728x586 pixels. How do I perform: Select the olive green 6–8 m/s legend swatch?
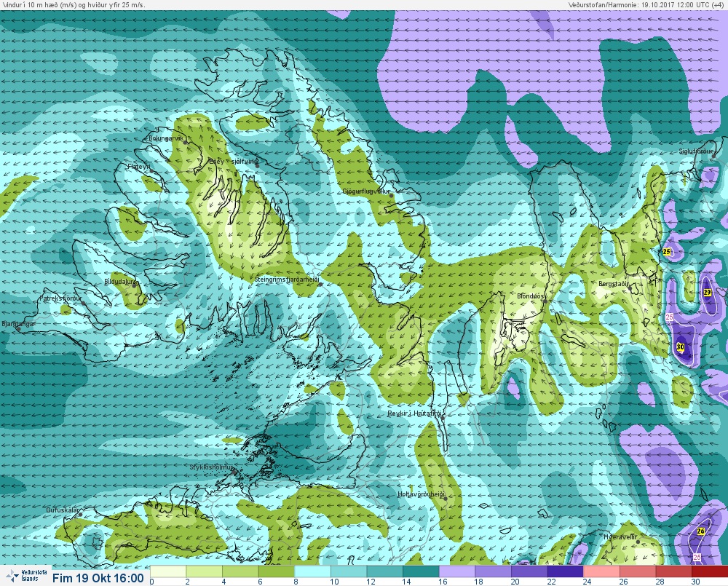tap(276, 571)
